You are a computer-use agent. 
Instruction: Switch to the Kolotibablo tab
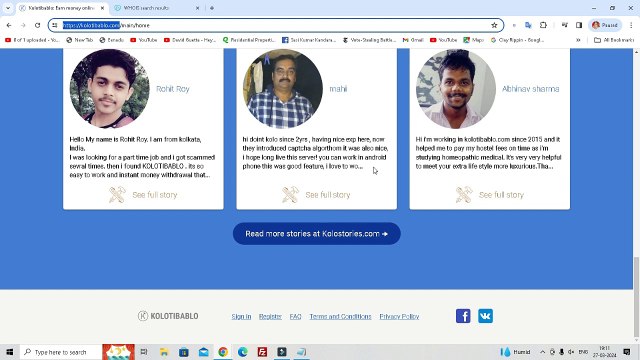[61, 8]
